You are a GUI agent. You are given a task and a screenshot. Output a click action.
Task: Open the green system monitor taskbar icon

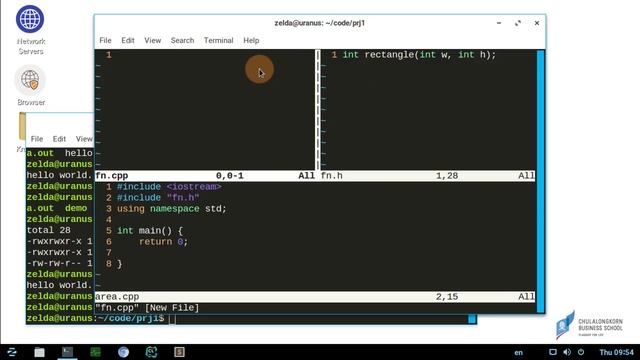click(96, 352)
